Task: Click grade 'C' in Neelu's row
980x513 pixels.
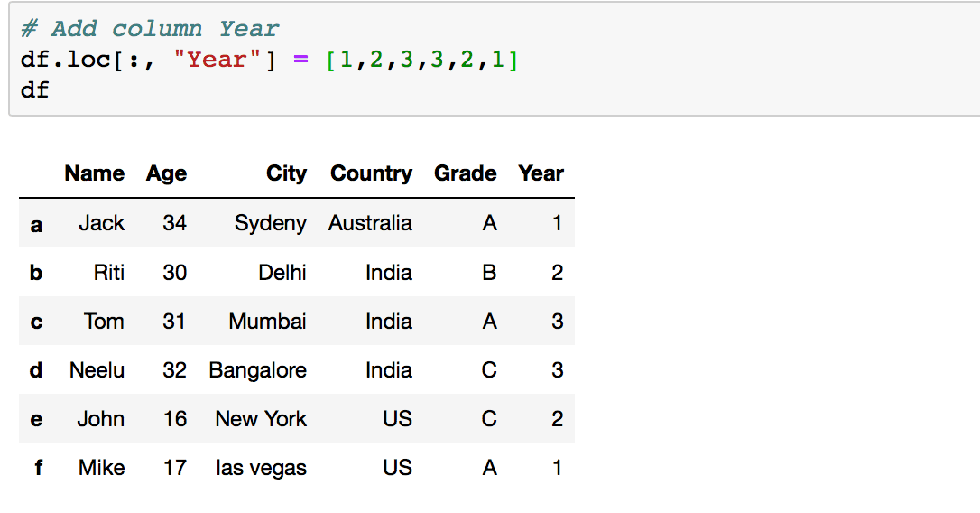Action: coord(489,370)
